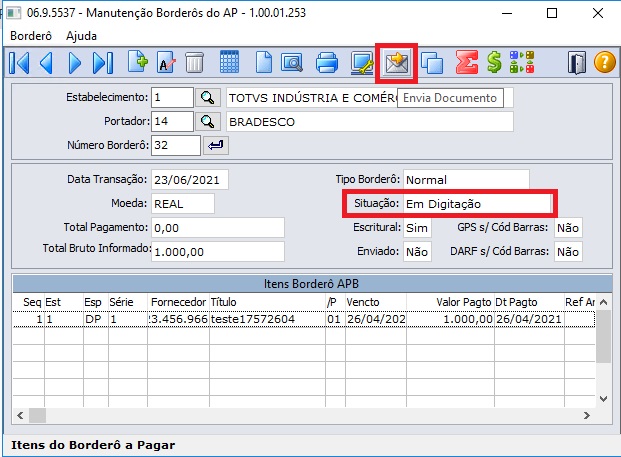621x457 pixels.
Task: Click Seq column header
Action: coord(29,302)
